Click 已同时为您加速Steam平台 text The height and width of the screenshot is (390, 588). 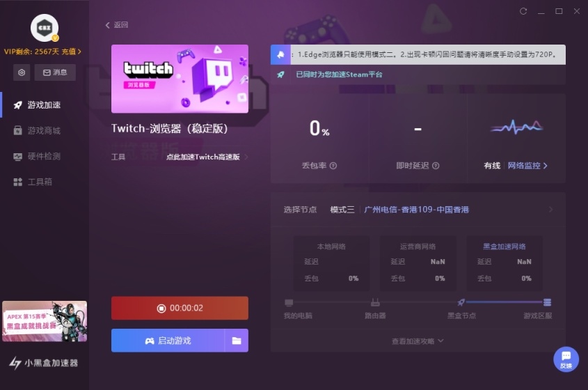click(x=339, y=75)
